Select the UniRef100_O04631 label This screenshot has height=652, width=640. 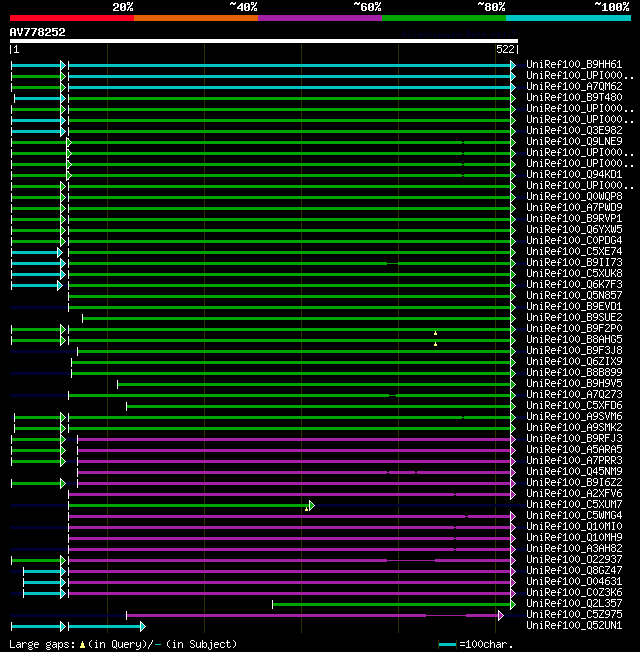(x=574, y=582)
